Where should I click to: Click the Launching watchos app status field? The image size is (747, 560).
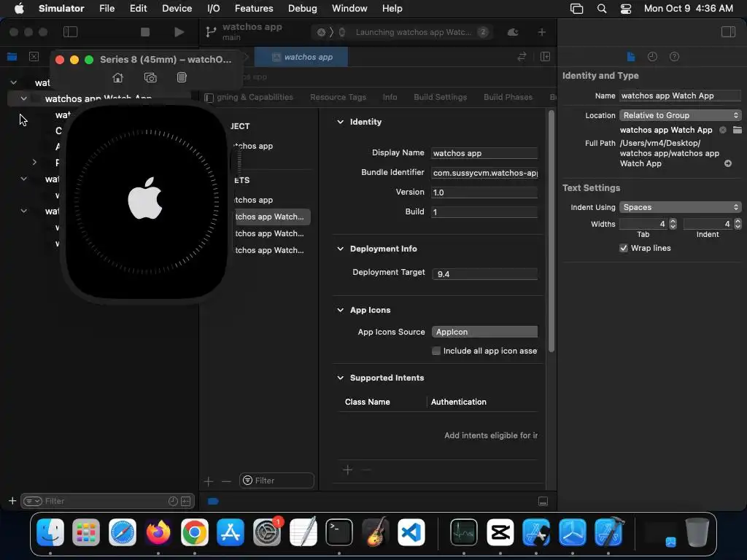(402, 32)
